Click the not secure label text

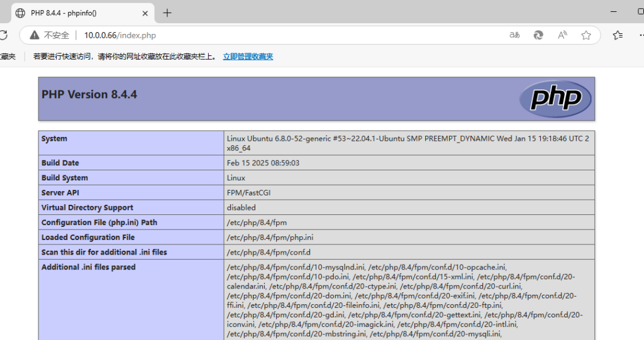pos(57,35)
